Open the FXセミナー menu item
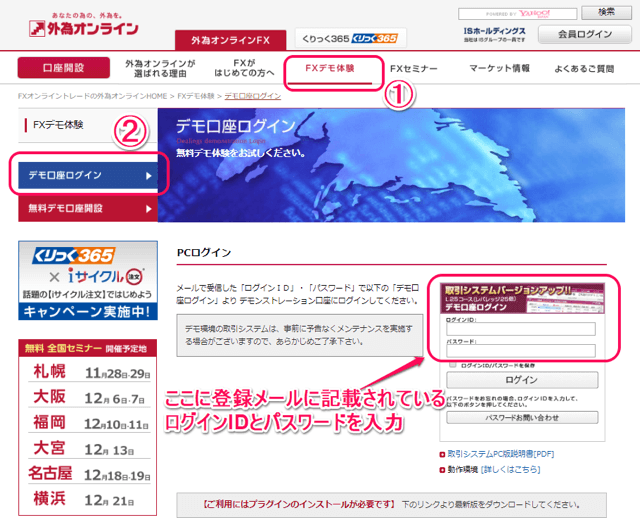This screenshot has width=640, height=518. click(413, 69)
